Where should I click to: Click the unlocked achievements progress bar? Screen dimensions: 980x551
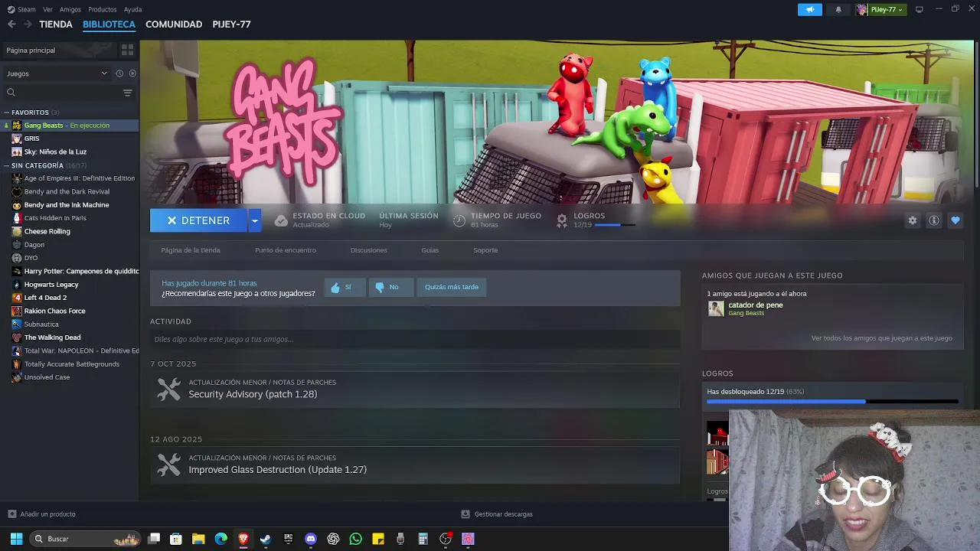pos(832,401)
